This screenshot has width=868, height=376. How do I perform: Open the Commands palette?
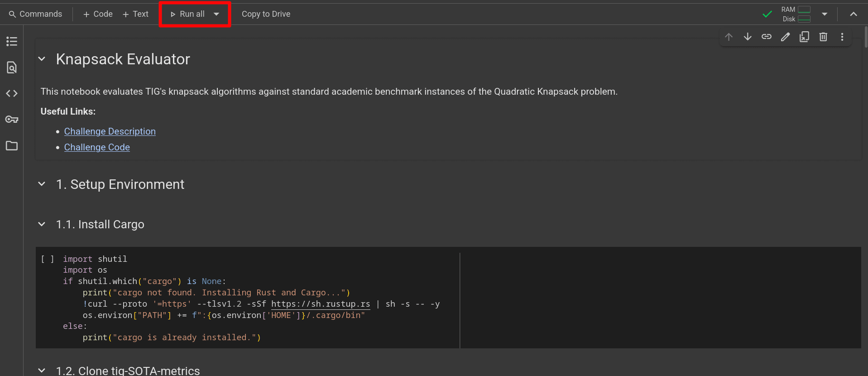[35, 14]
